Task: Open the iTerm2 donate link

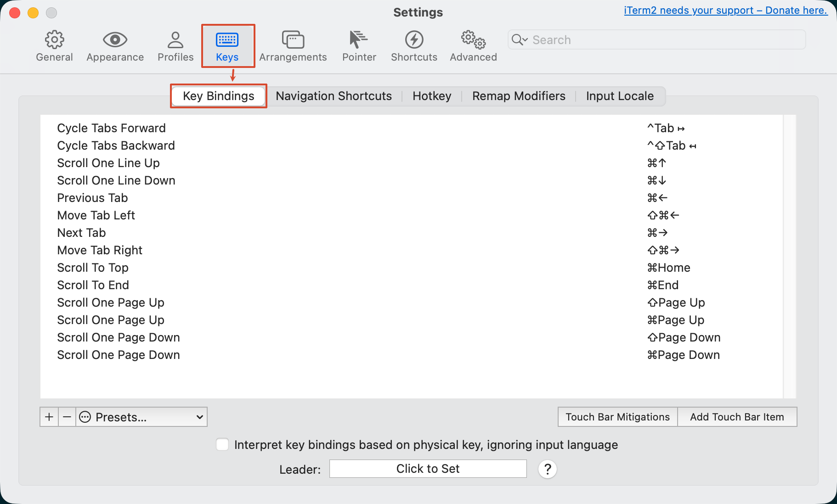Action: pos(726,11)
